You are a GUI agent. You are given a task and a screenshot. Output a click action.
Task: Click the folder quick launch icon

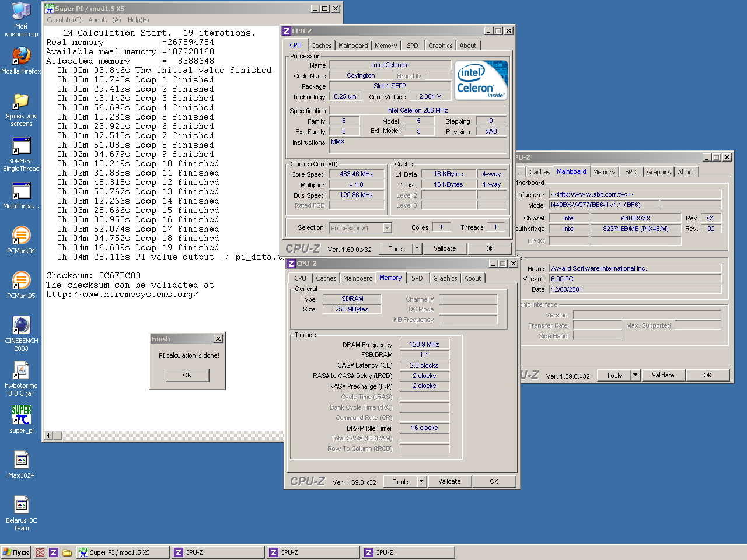pos(67,552)
